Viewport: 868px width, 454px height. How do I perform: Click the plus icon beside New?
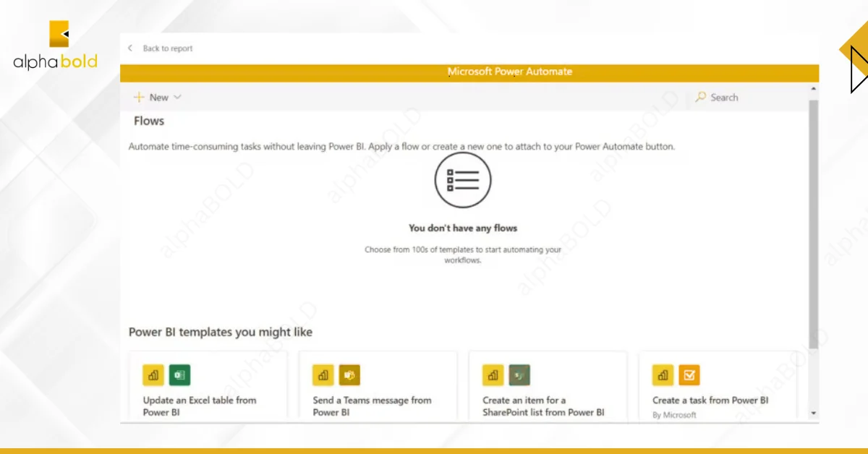click(139, 97)
